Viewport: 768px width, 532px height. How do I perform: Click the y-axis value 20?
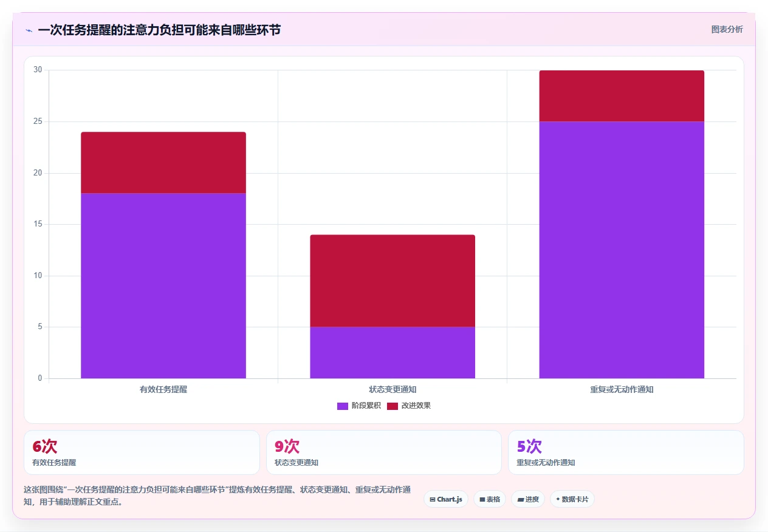[38, 173]
